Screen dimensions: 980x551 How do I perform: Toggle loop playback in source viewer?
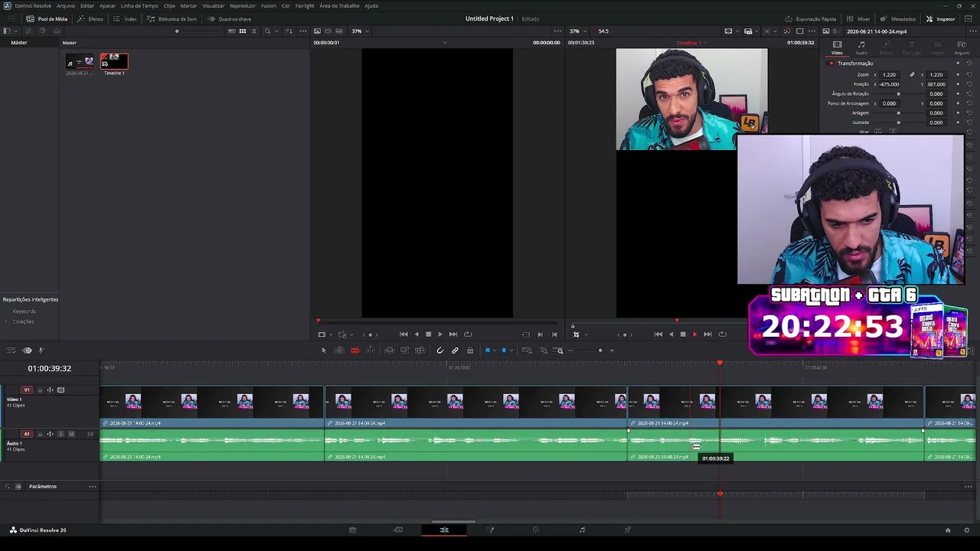click(x=468, y=334)
